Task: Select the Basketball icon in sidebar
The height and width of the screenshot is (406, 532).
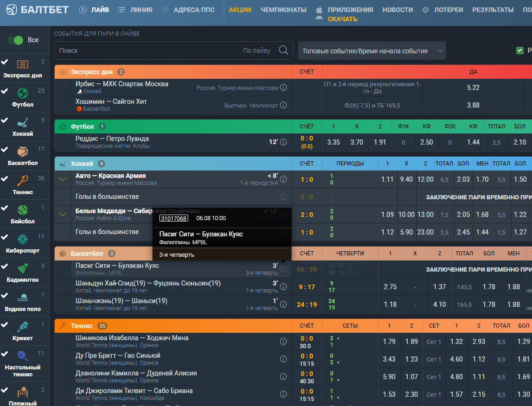Action: [23, 152]
